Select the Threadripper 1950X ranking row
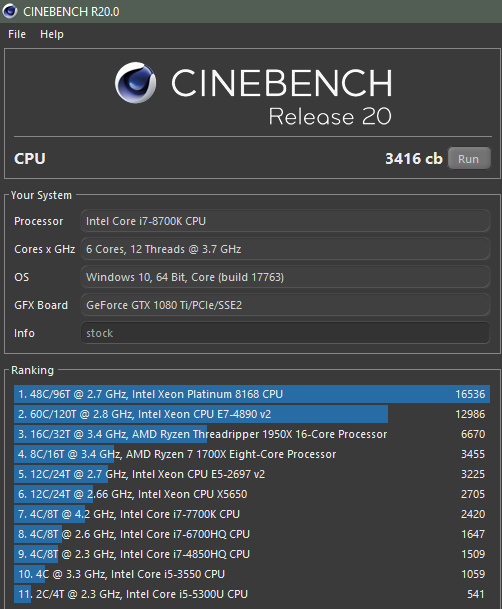This screenshot has height=609, width=502. [252, 434]
